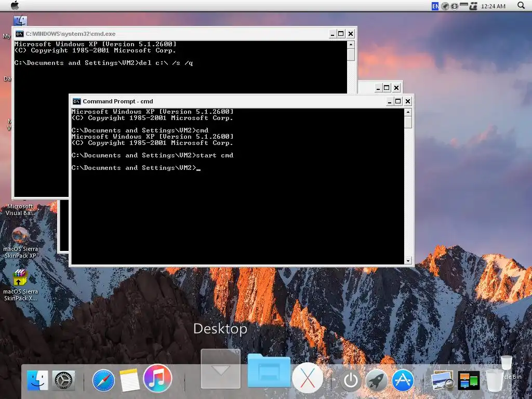532x399 pixels.
Task: Click scroll-up arrow in system32\cmd.exe window
Action: (x=351, y=45)
